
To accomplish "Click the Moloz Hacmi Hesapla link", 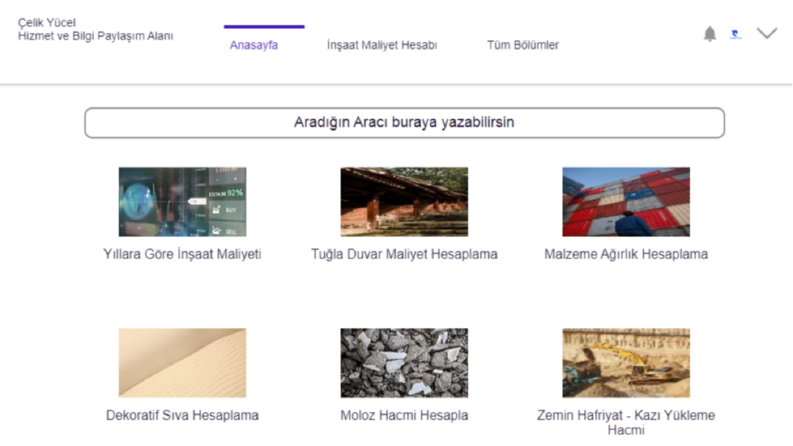I will [404, 415].
